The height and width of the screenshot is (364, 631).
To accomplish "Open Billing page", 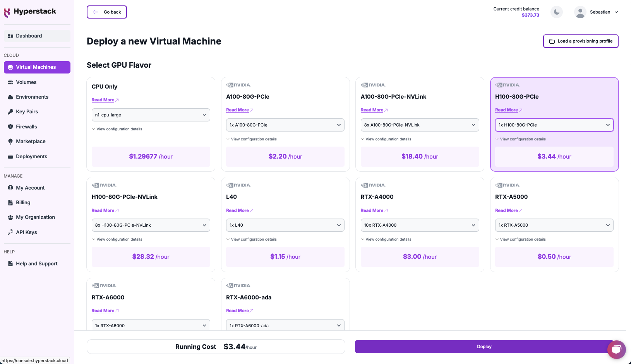I will 23,203.
